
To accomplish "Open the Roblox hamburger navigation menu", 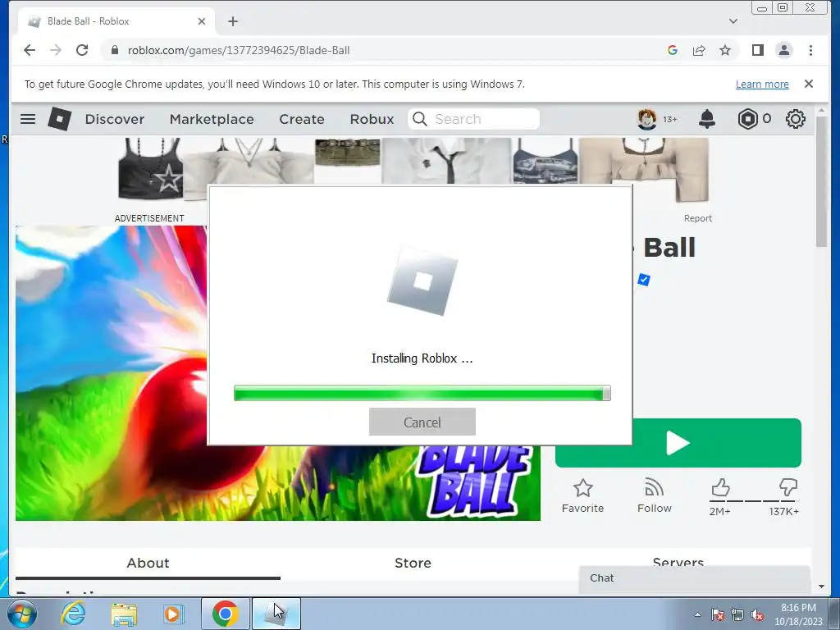I will (28, 119).
